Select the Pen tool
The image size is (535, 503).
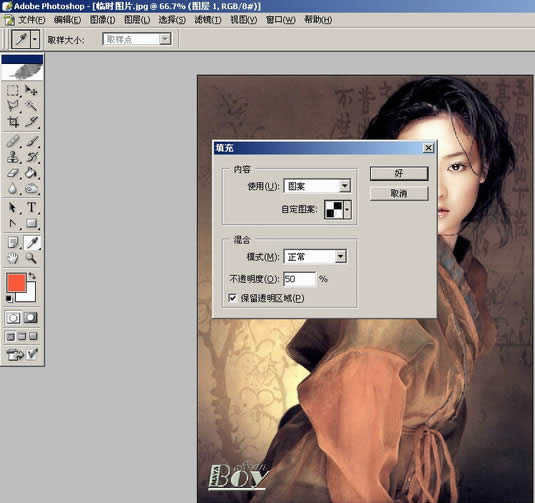pyautogui.click(x=13, y=223)
